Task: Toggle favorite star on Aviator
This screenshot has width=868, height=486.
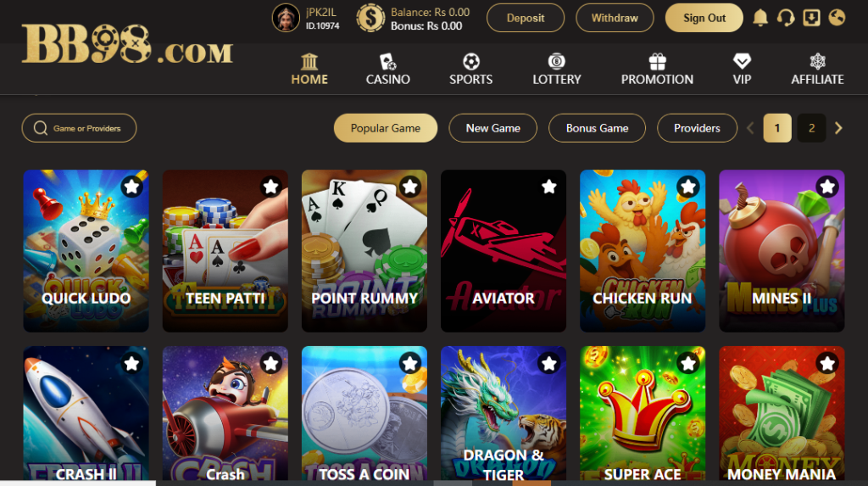Action: [549, 187]
